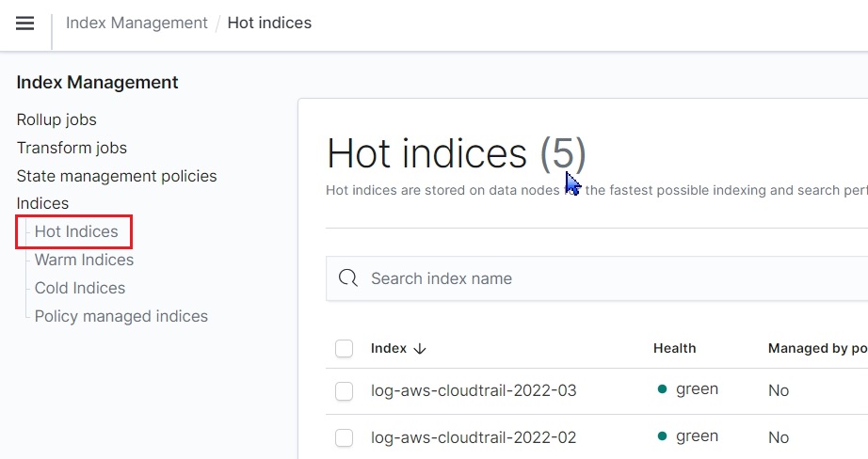
Task: Open Rollup jobs in sidebar
Action: [56, 119]
